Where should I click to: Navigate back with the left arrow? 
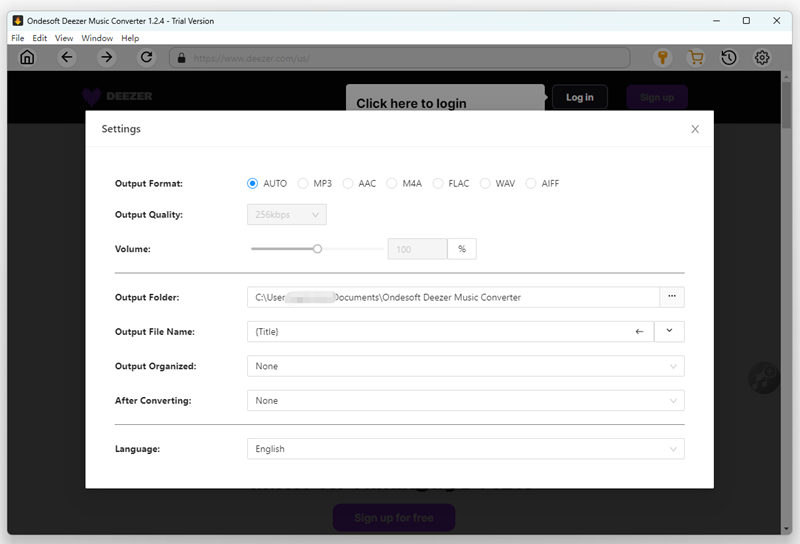click(67, 57)
